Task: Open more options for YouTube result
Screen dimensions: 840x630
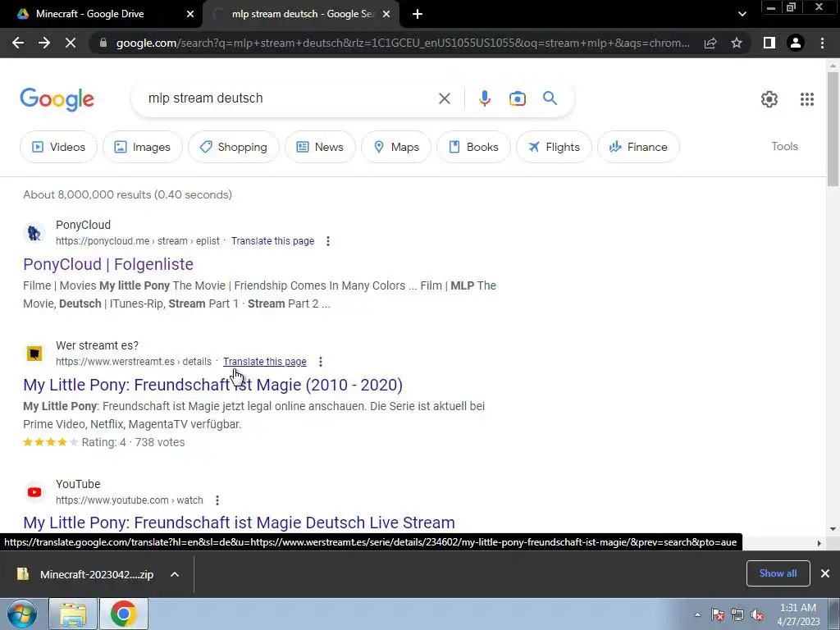Action: click(x=217, y=500)
